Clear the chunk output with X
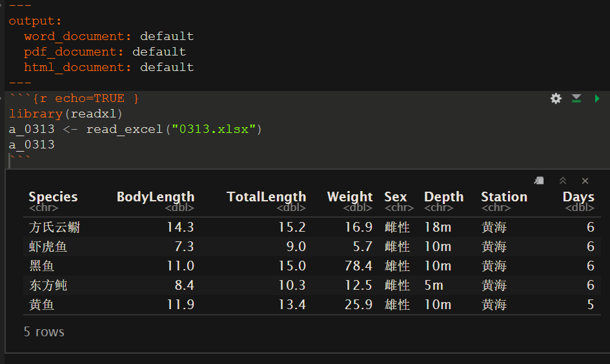This screenshot has height=364, width=610. (x=585, y=181)
